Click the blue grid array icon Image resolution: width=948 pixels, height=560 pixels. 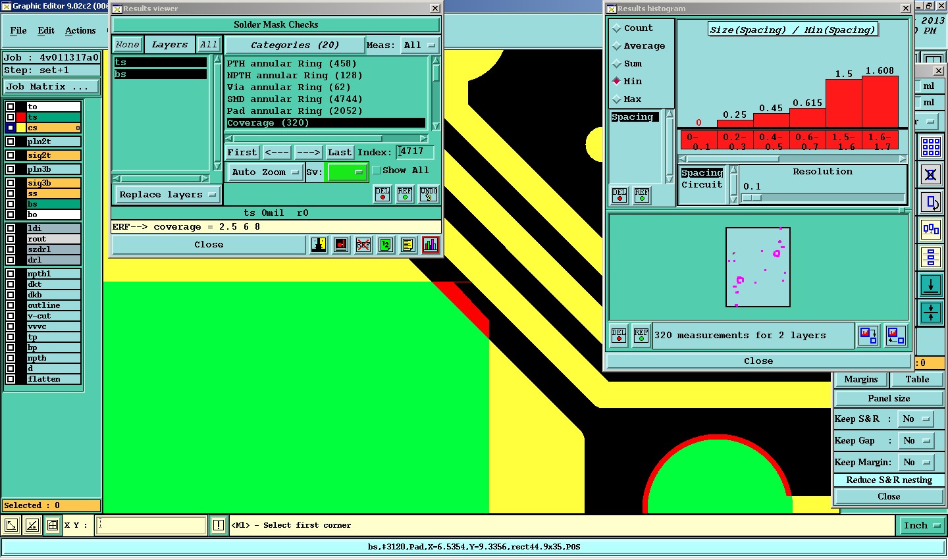click(x=931, y=147)
